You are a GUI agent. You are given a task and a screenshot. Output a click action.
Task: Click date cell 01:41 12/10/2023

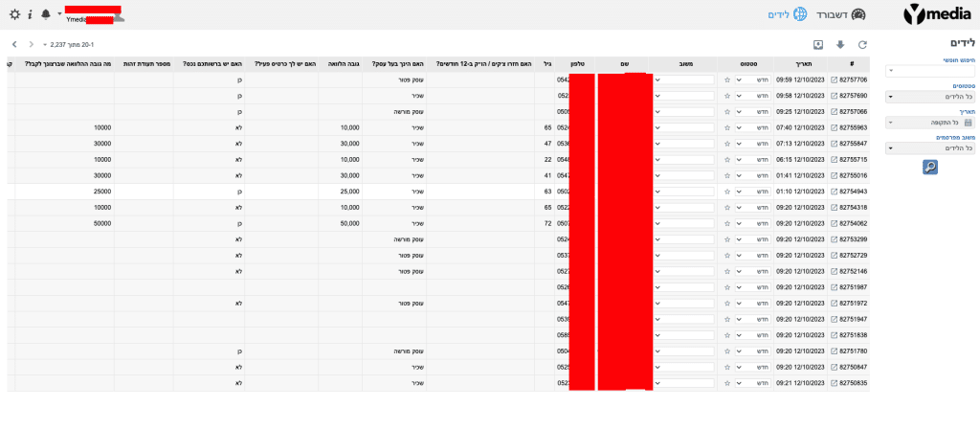coord(801,175)
